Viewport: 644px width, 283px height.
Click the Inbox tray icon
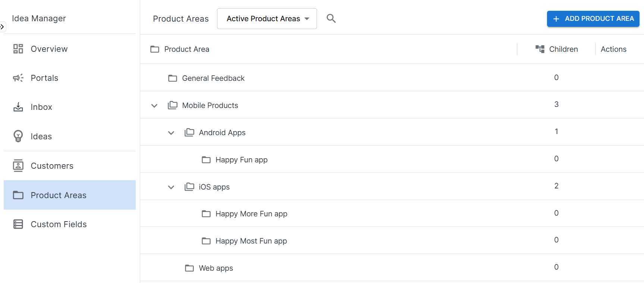[x=18, y=107]
